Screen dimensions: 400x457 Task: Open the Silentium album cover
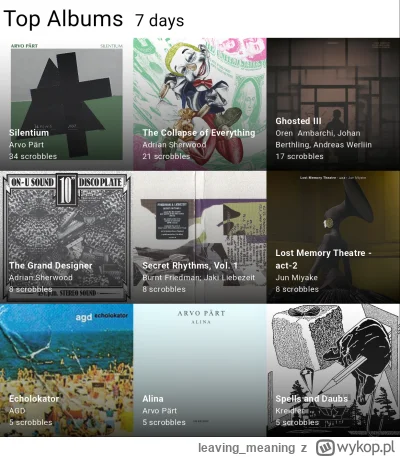tap(66, 104)
